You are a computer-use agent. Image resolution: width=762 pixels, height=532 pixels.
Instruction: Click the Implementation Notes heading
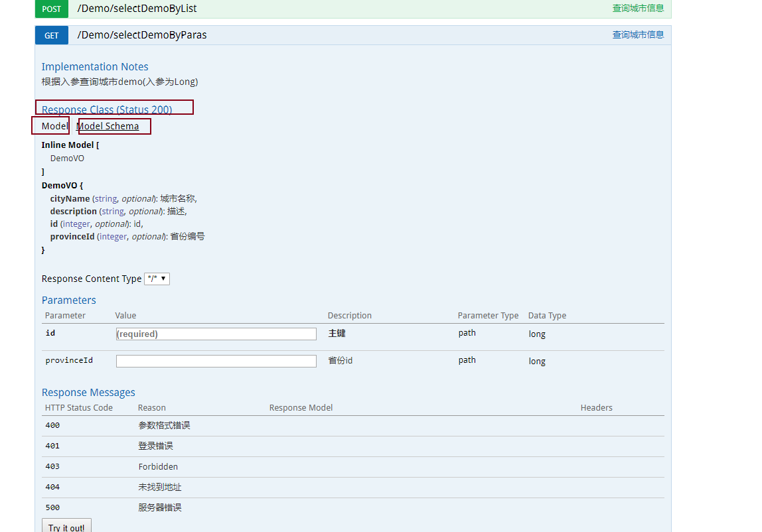pos(95,66)
